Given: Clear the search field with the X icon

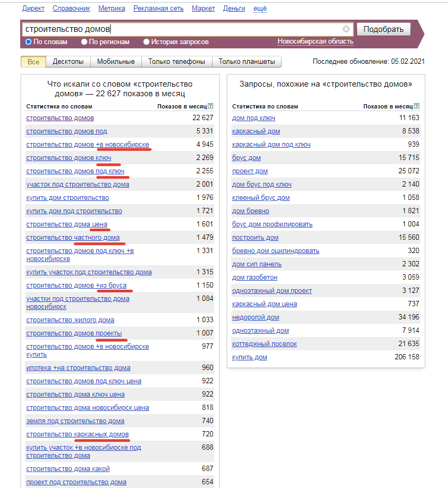Looking at the screenshot, I should tap(346, 29).
